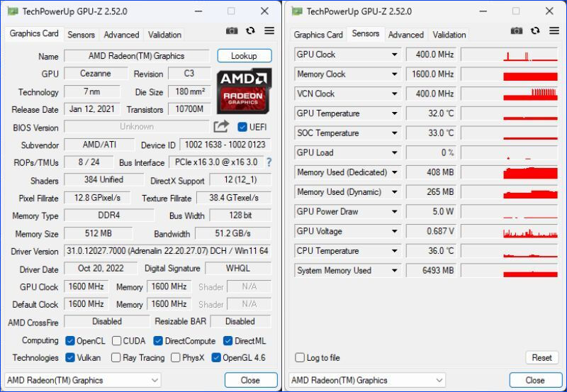
Task: Click the '51.2 GB/s' Bandwidth value
Action: pyautogui.click(x=233, y=233)
